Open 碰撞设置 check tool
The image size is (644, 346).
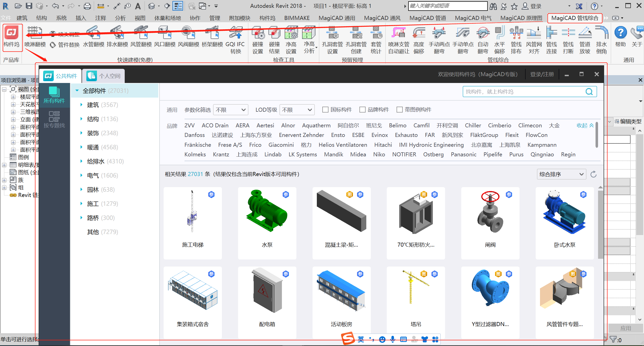258,40
